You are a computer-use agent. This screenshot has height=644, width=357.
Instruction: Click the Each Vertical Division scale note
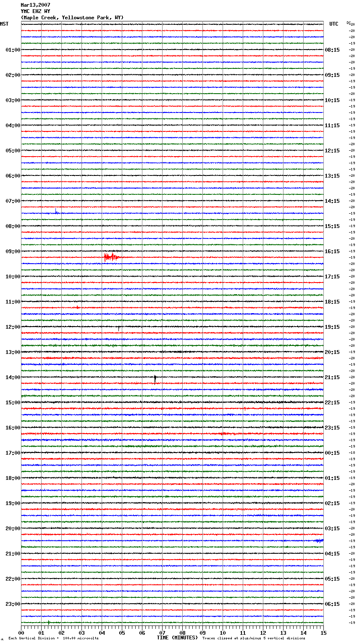pyautogui.click(x=53, y=639)
